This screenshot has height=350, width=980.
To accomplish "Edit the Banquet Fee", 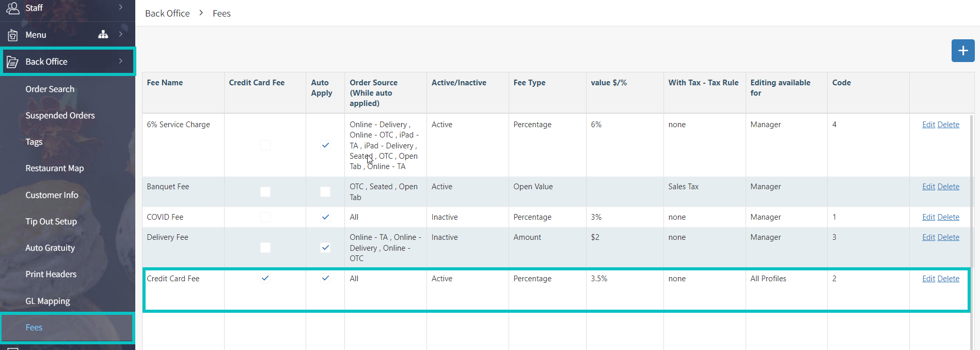I will pyautogui.click(x=928, y=187).
